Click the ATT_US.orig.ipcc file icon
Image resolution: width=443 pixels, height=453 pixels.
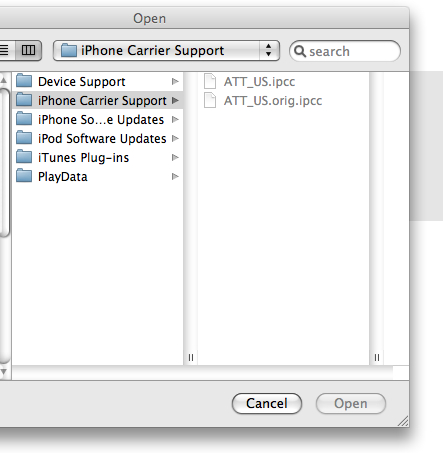pyautogui.click(x=210, y=100)
